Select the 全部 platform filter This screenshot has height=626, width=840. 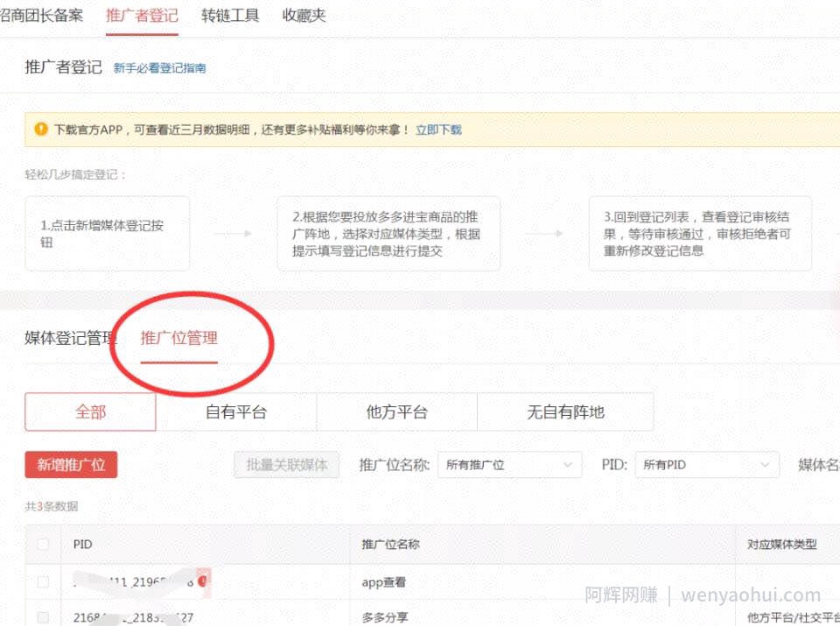click(90, 411)
